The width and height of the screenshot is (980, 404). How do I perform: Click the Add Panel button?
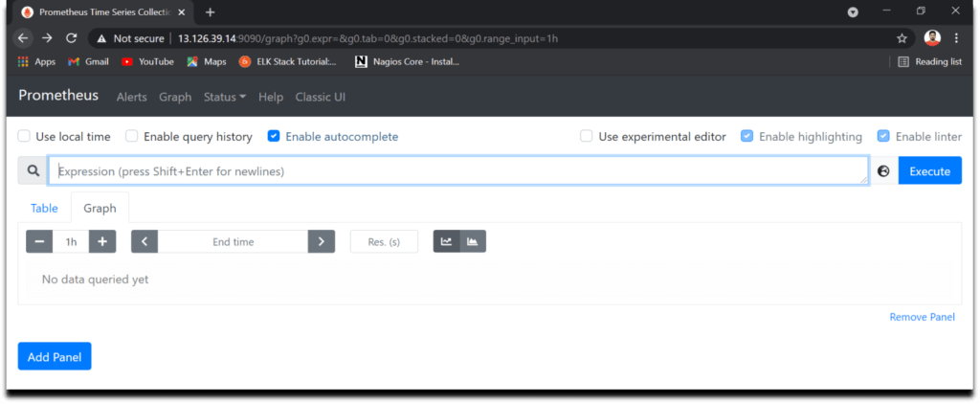click(x=55, y=356)
